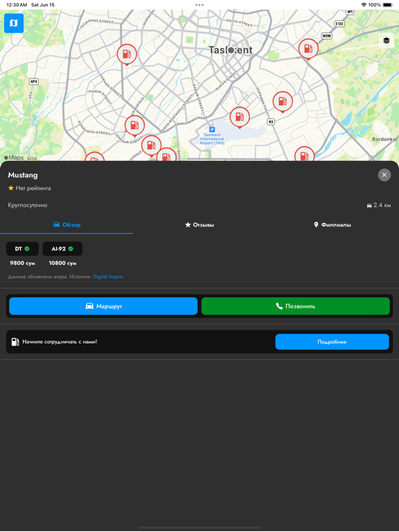Screen dimensions: 399x532
Task: Select the DT fuel chip
Action: click(22, 249)
